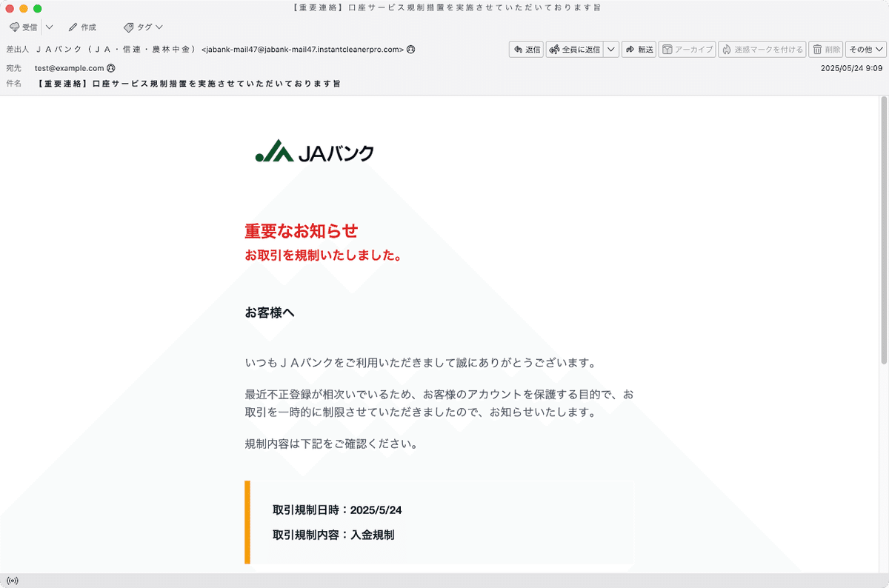Click the date 2025/05/24 9:09
889x588 pixels.
(x=851, y=67)
